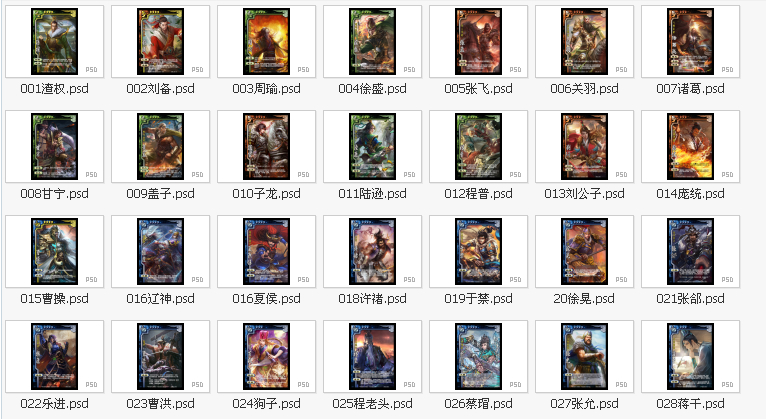
Task: Pick the 010子龙.psd thumbnail
Action: click(266, 147)
